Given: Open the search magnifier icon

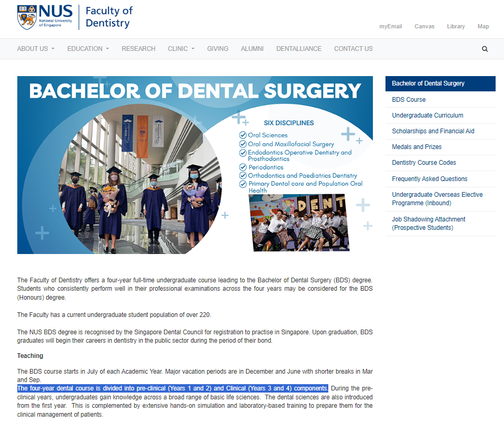Looking at the screenshot, I should coord(485,49).
